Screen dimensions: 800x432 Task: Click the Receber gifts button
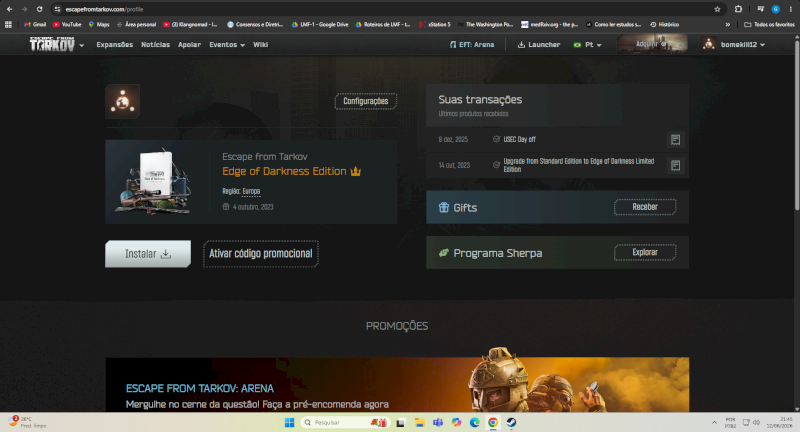click(x=645, y=207)
